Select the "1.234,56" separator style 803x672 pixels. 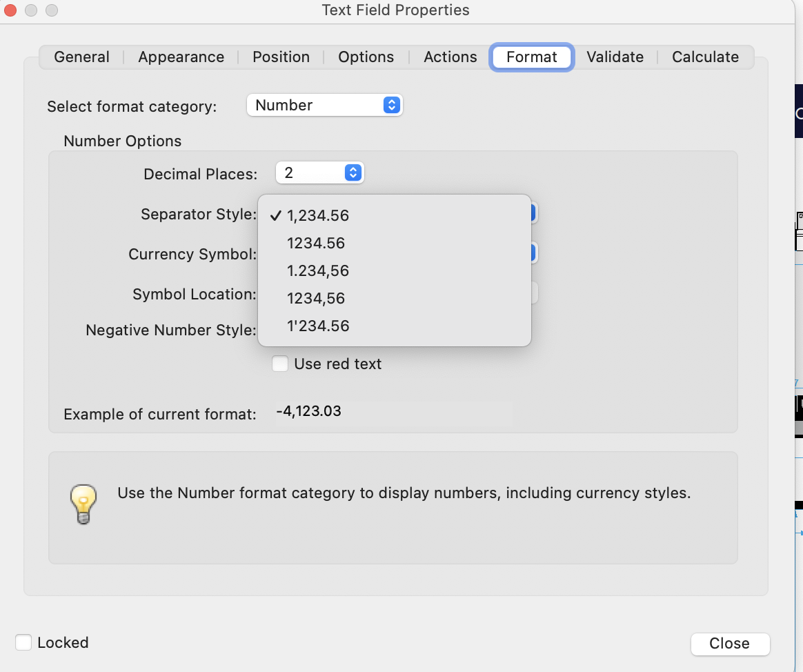[x=318, y=270]
